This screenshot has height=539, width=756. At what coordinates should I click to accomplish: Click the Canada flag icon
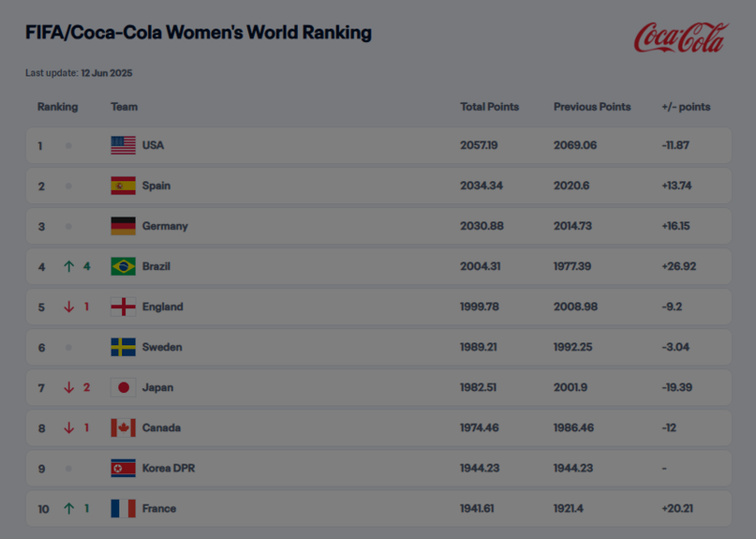[123, 427]
